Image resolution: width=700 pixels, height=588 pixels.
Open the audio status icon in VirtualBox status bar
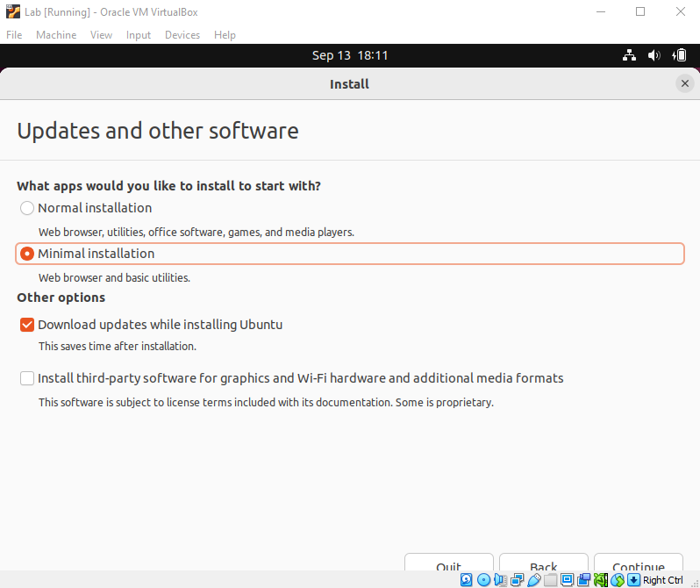[x=501, y=580]
